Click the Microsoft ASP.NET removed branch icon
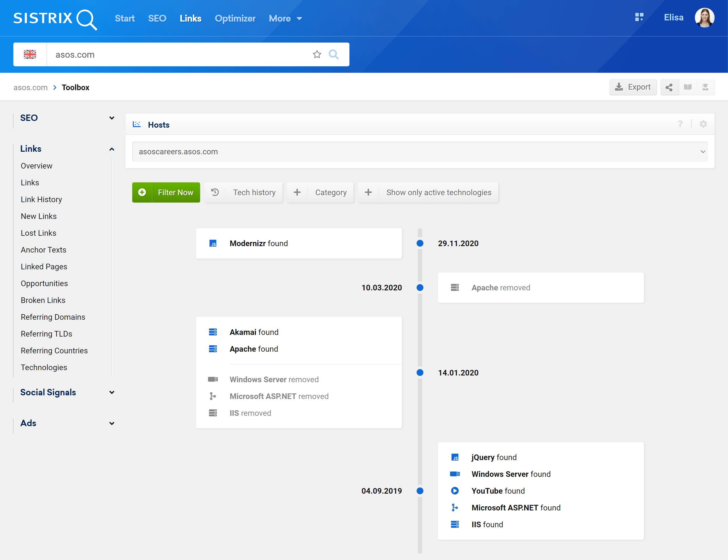 point(213,396)
